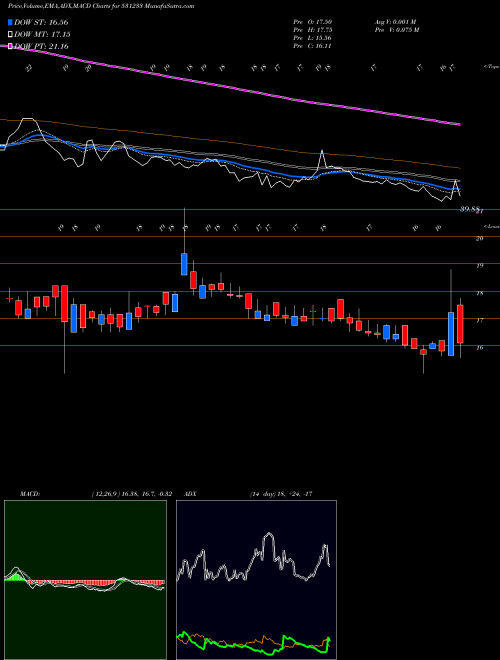
Task: Click the 'Avg V: 0.001 M' volume text
Action: [395, 22]
